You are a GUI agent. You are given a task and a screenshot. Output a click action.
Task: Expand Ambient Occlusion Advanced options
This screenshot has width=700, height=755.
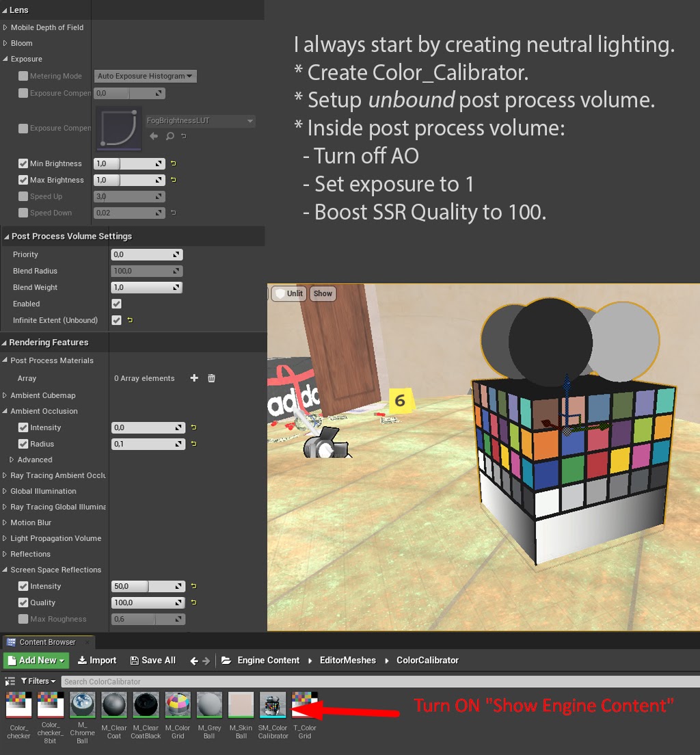[x=12, y=460]
